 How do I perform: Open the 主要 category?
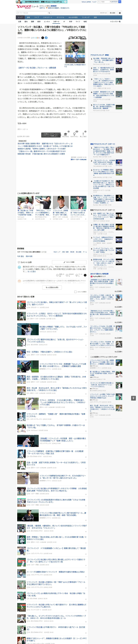click(x=20, y=21)
